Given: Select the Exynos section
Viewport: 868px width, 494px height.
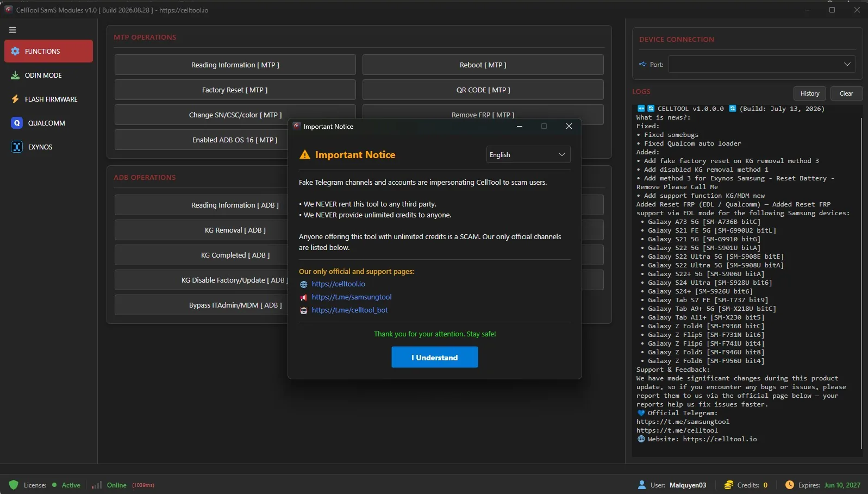Looking at the screenshot, I should [48, 147].
